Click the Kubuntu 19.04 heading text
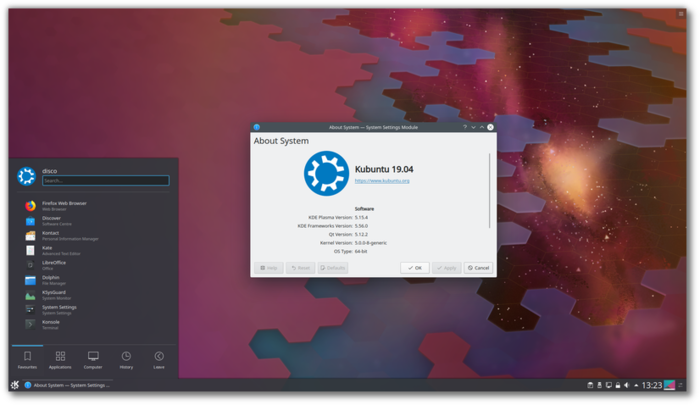 [384, 169]
